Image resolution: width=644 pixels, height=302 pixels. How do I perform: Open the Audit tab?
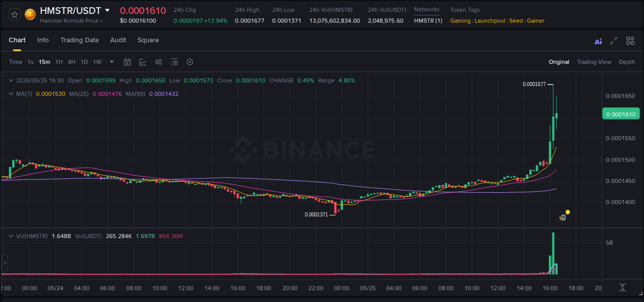click(118, 40)
